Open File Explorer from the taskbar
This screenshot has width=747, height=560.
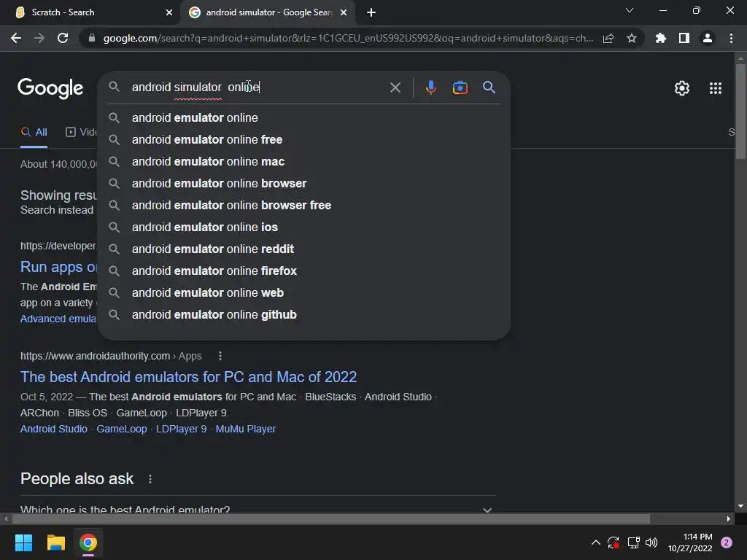(55, 542)
